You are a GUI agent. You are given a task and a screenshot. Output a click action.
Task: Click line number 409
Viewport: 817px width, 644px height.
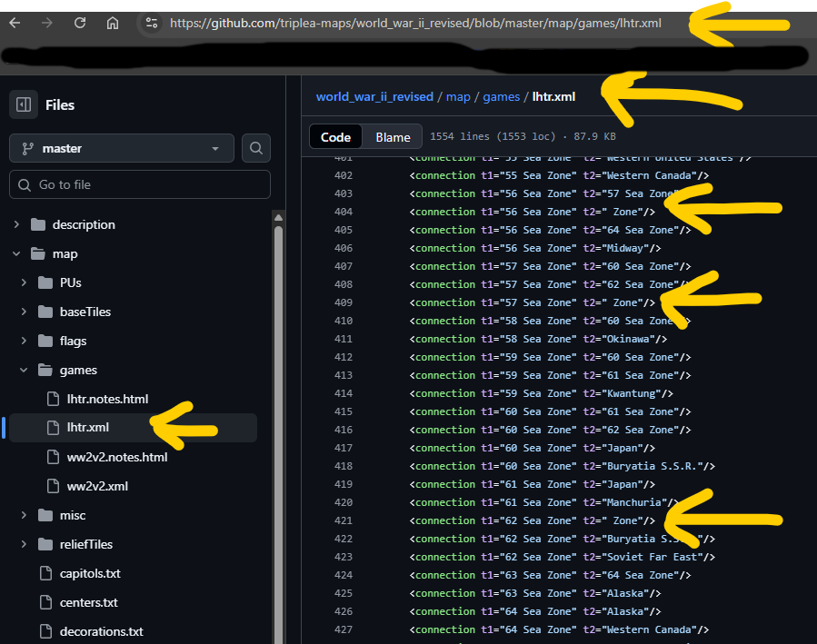click(x=344, y=302)
